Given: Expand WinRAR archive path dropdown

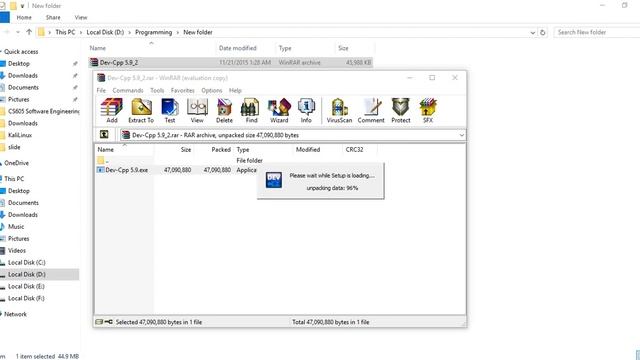Looking at the screenshot, I should click(461, 135).
